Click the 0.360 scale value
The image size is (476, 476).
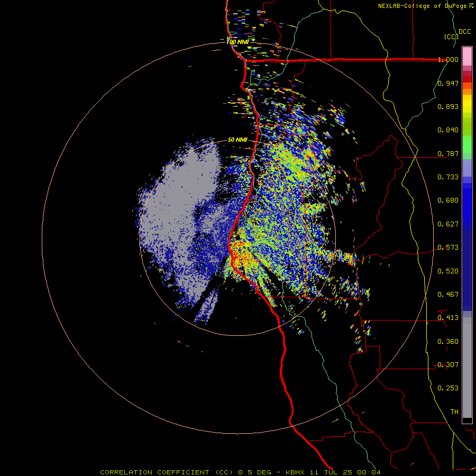pos(448,342)
